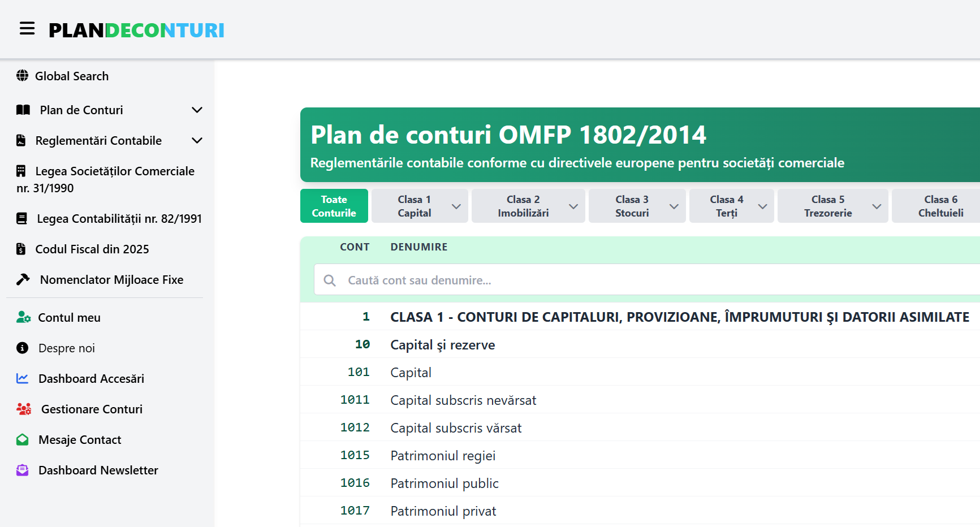The height and width of the screenshot is (527, 980).
Task: Select the Toate Conturile tab
Action: click(334, 206)
